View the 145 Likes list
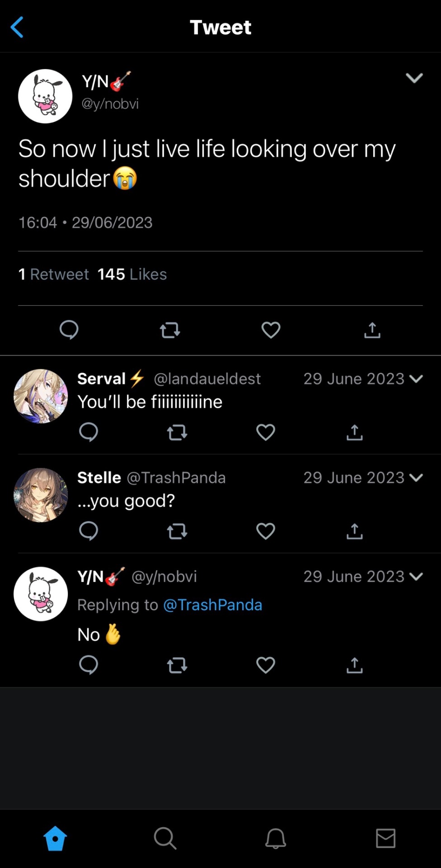The height and width of the screenshot is (868, 441). point(132,274)
